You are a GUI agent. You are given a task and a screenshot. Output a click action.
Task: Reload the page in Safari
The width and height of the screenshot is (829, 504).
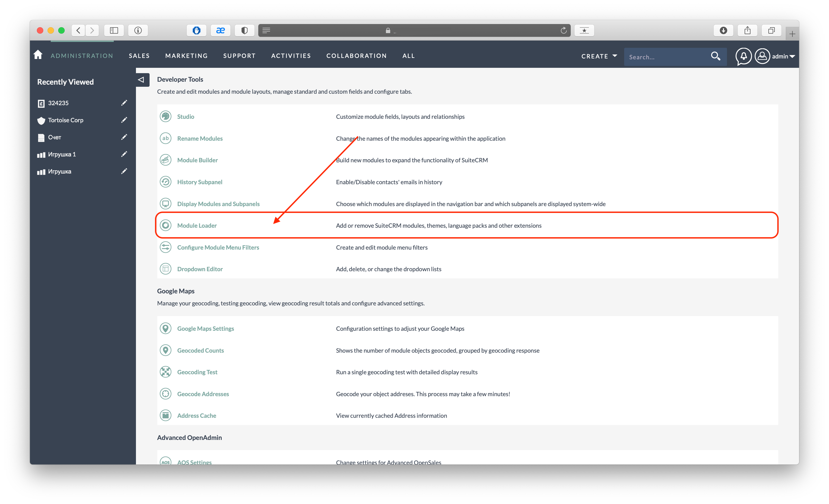tap(564, 31)
